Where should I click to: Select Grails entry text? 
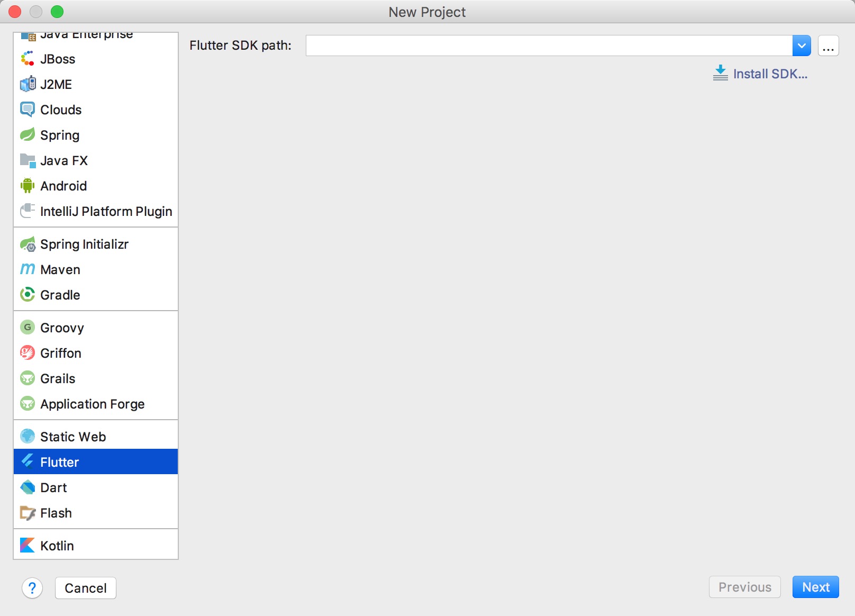point(58,379)
